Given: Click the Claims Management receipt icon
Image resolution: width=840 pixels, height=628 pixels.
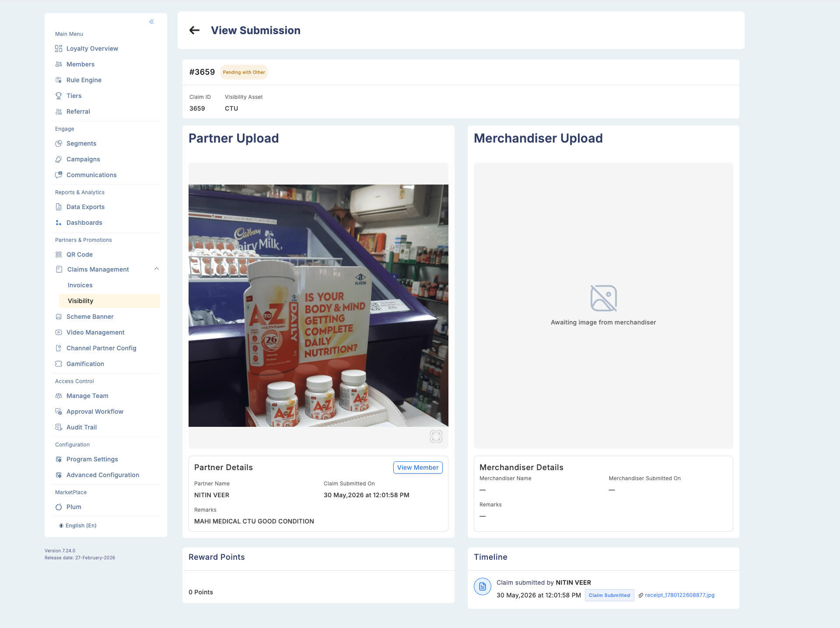Looking at the screenshot, I should point(59,269).
